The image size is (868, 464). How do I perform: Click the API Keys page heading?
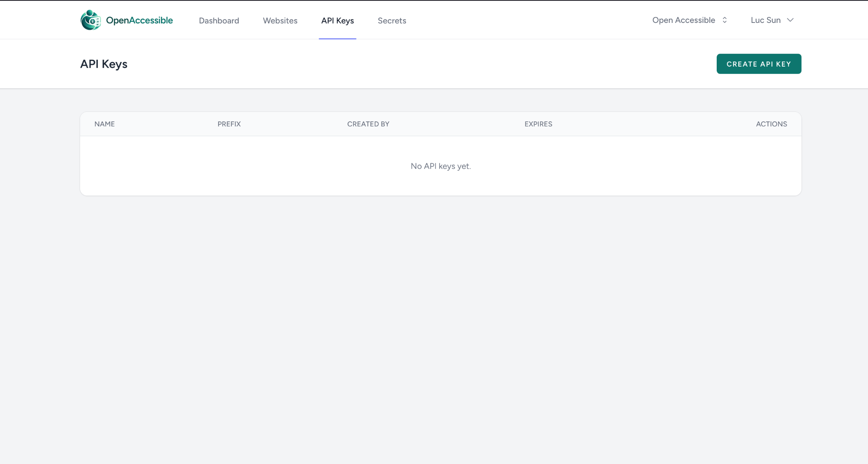104,64
